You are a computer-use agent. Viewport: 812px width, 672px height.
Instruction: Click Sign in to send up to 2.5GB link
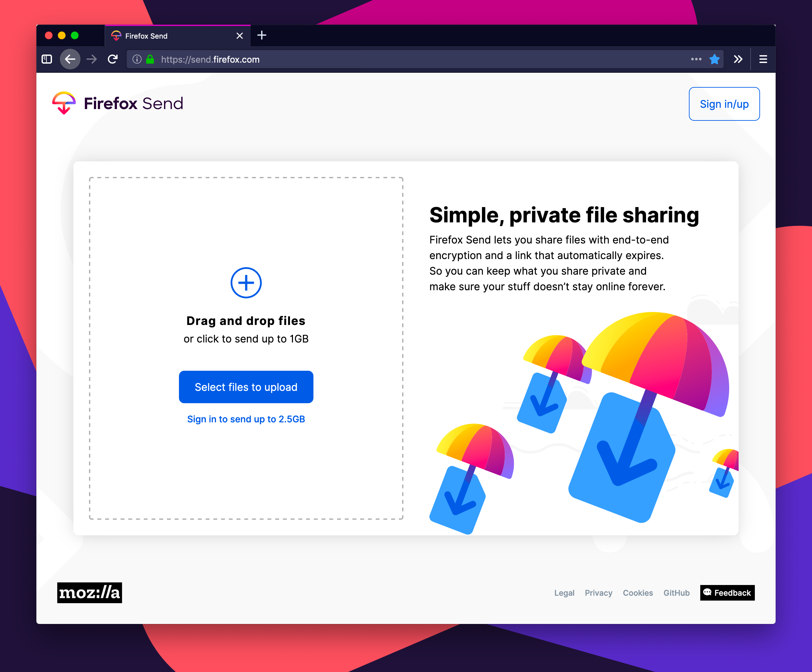coord(246,418)
